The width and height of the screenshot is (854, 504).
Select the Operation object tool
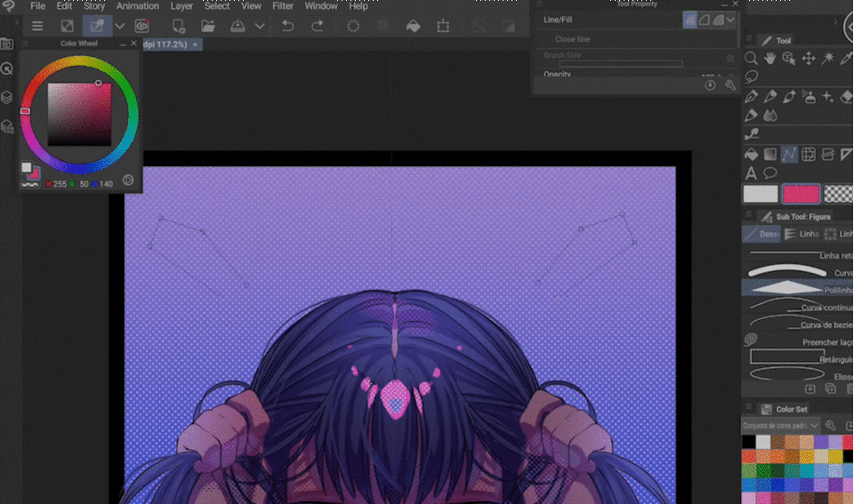[x=789, y=59]
